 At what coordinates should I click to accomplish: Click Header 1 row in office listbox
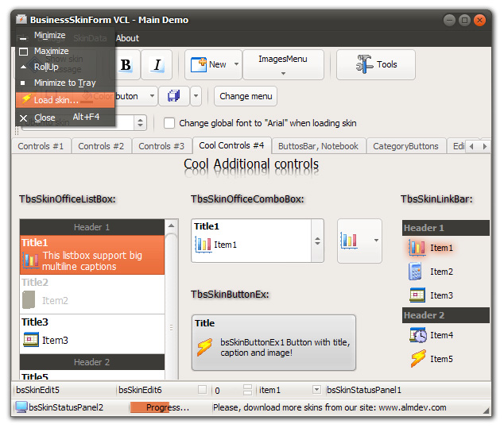pos(92,227)
